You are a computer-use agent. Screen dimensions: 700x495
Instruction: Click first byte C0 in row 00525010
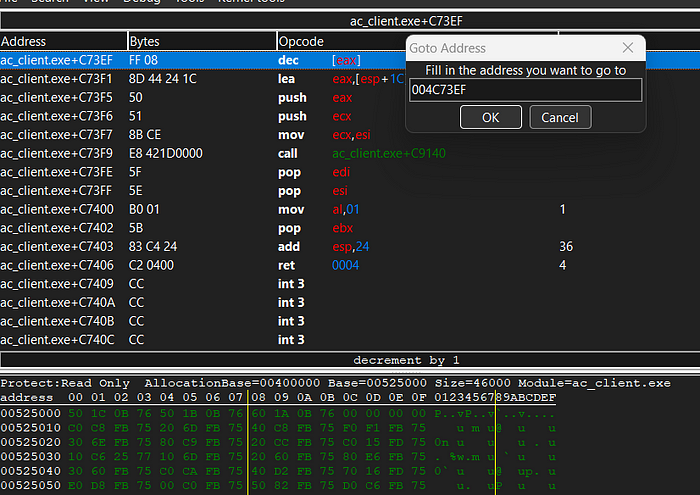coord(75,428)
